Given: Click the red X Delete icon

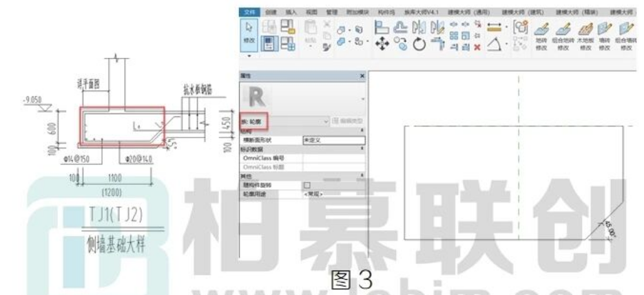Looking at the screenshot, I should tap(477, 47).
